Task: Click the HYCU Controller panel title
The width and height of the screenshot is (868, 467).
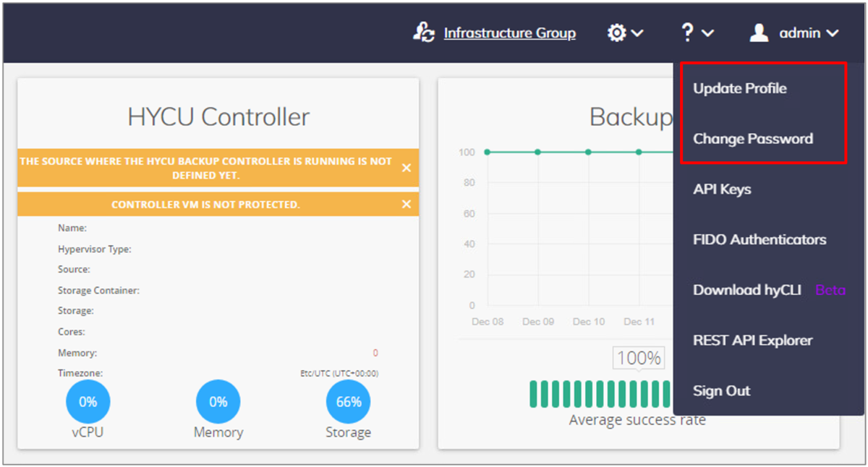Action: click(218, 116)
